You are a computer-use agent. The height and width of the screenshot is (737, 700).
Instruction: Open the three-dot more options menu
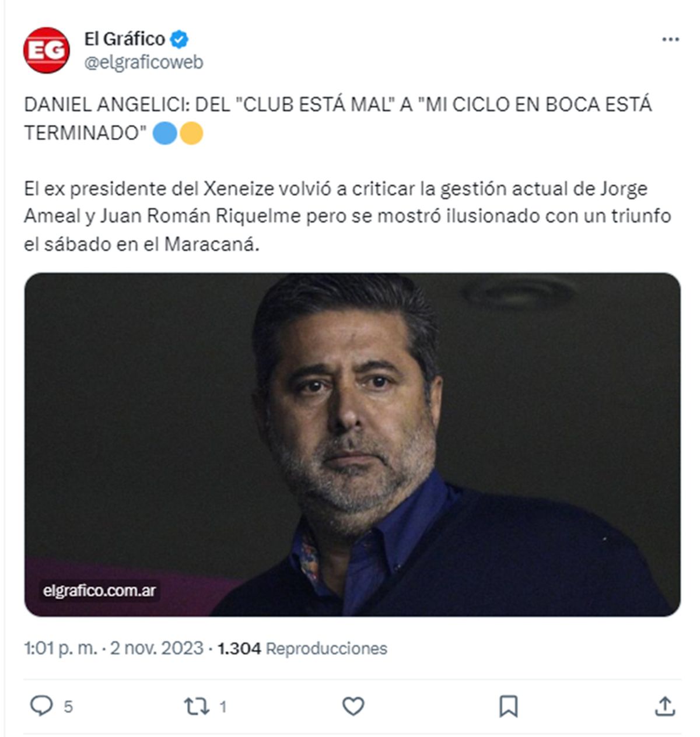pyautogui.click(x=670, y=40)
